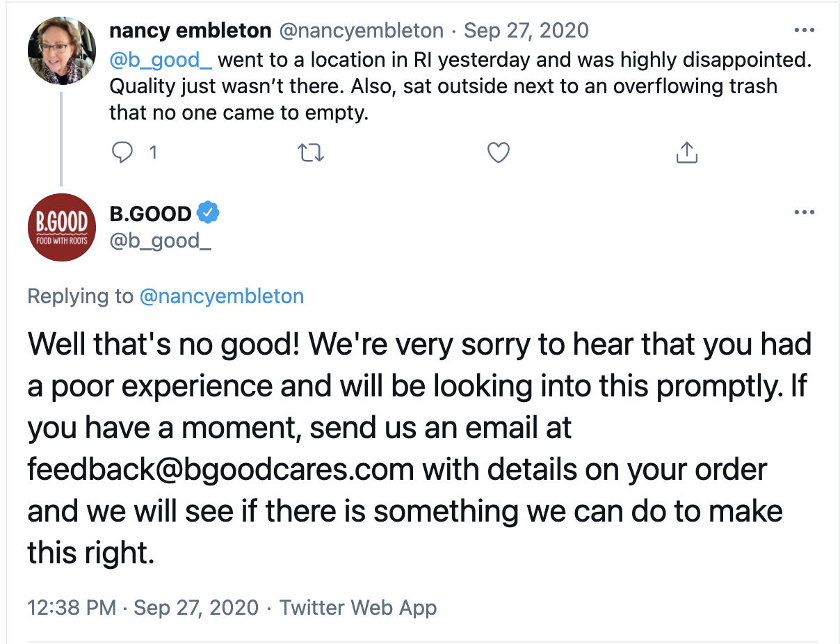Open the @b_good_ handle under B.GOOD
Viewport: 840px width, 644px height.
coord(161,241)
